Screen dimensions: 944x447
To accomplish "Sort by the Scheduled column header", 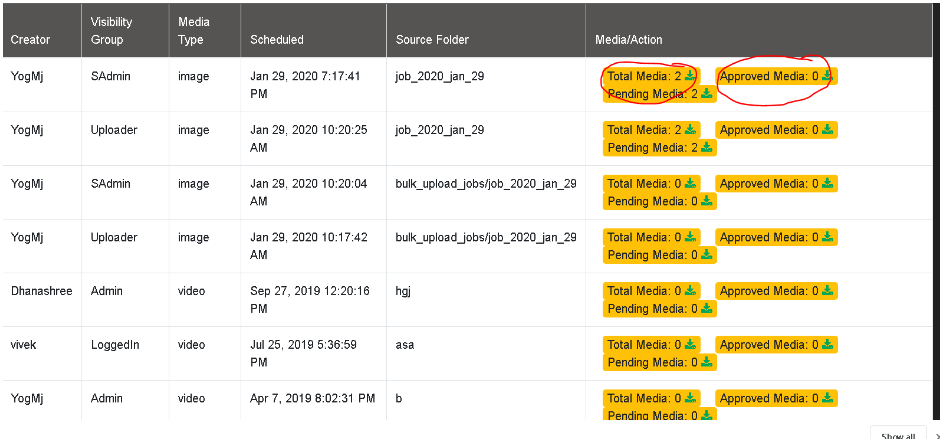I will pos(277,40).
